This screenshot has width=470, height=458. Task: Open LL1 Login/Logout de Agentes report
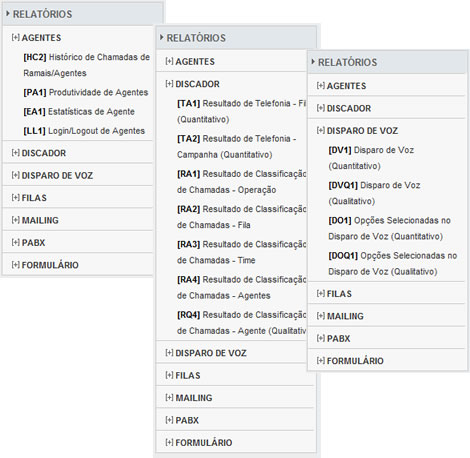coord(84,131)
